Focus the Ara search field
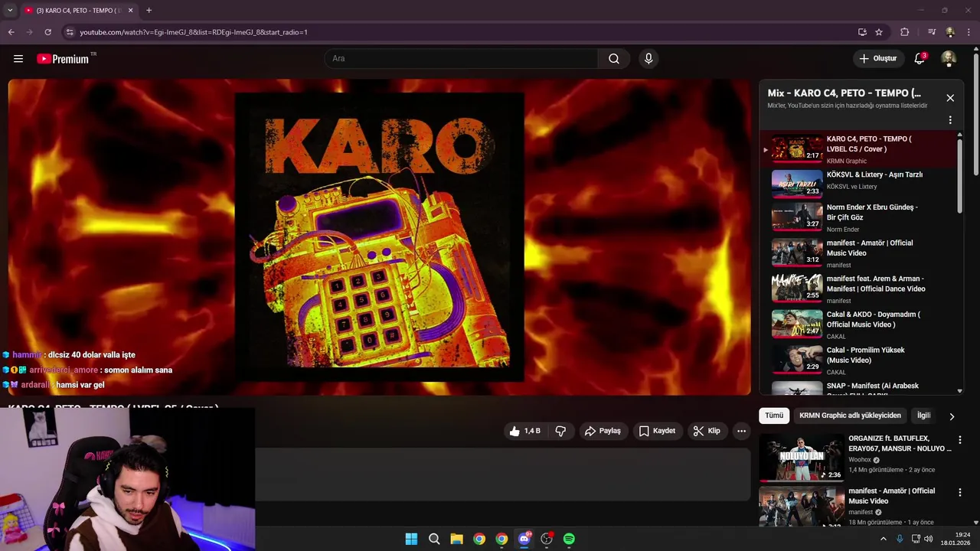Viewport: 980px width, 551px height. click(462, 59)
